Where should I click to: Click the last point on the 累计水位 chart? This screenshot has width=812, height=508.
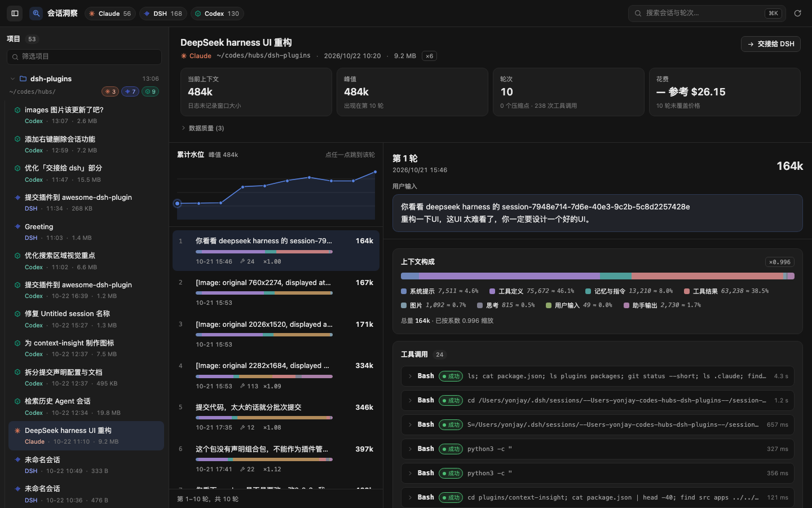(x=375, y=172)
